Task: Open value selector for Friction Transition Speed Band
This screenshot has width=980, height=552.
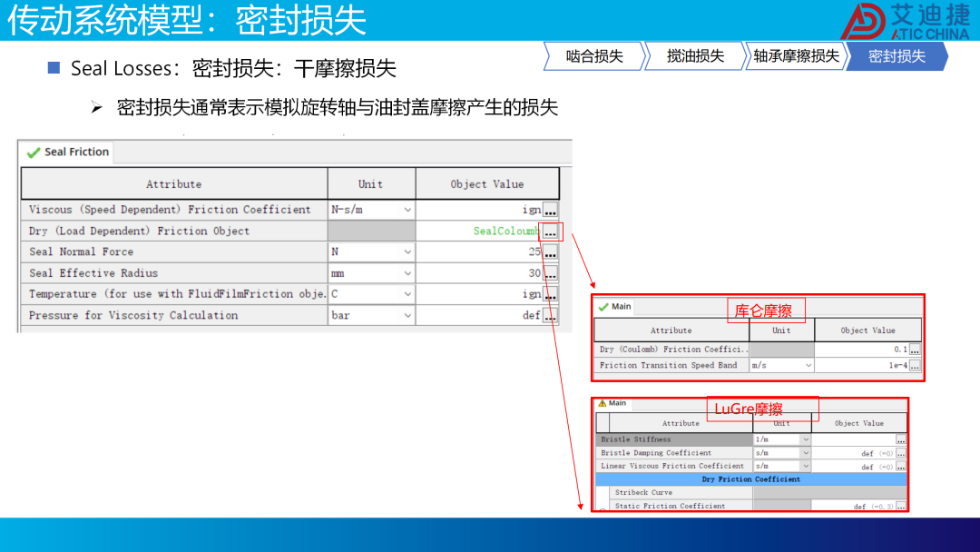Action: tap(915, 366)
